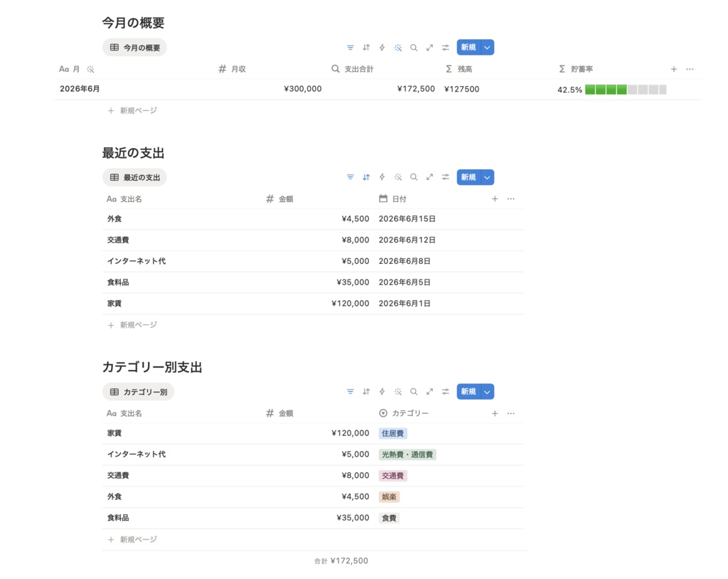Open automation lightning icon in 最近の支出 toolbar
Viewport: 728px width, 579px height.
pos(382,177)
